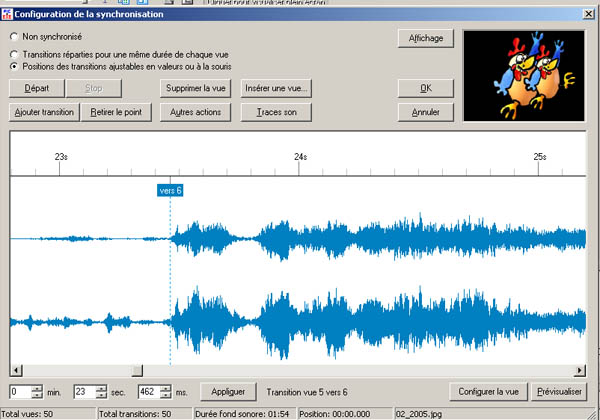Click 'Configurer la vue' button
This screenshot has height=420, width=600.
tap(488, 392)
